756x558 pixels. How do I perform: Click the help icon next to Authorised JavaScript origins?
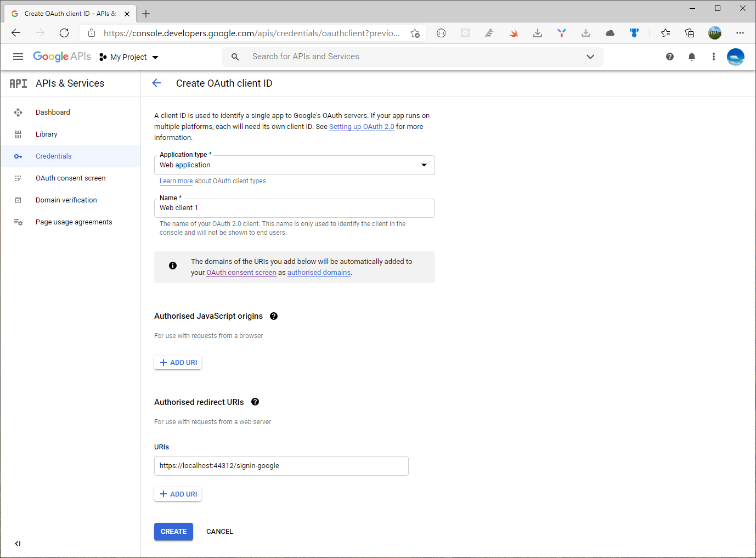(x=273, y=315)
